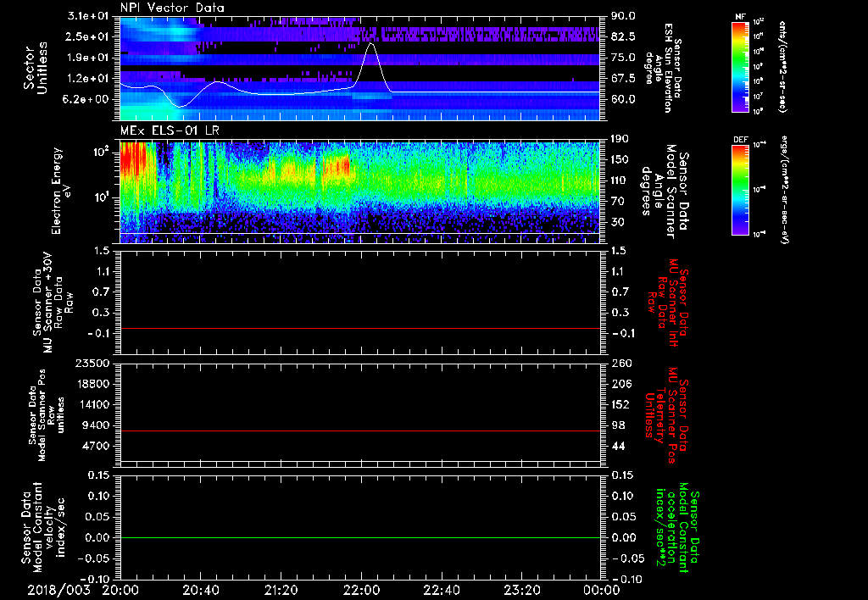The height and width of the screenshot is (600, 868).
Task: Click the green constant velocity line
Action: [x=360, y=537]
